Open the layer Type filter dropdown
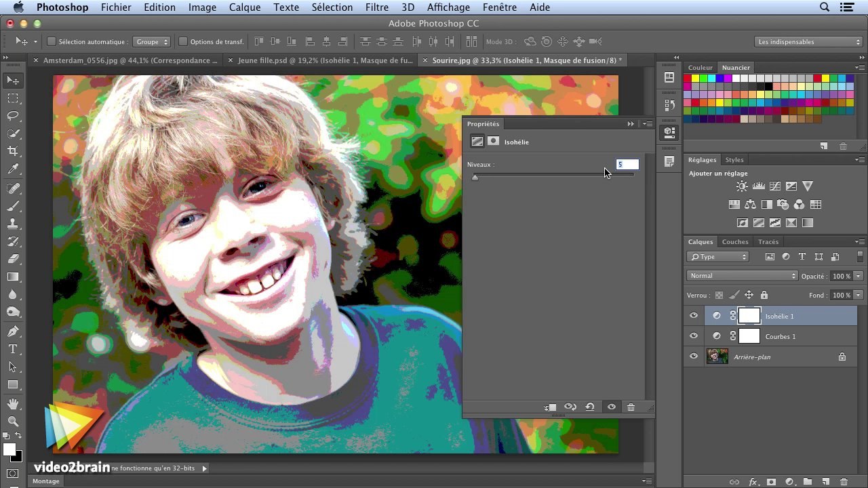The height and width of the screenshot is (488, 868). 717,257
